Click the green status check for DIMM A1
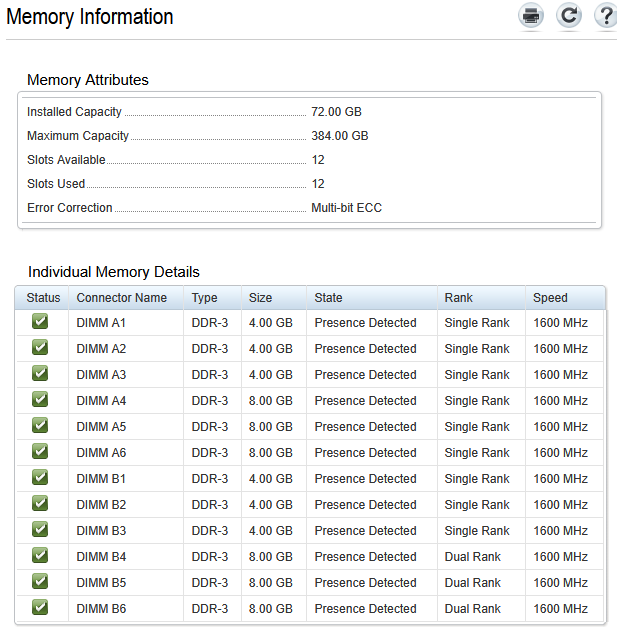Image resolution: width=617 pixels, height=634 pixels. (x=40, y=322)
